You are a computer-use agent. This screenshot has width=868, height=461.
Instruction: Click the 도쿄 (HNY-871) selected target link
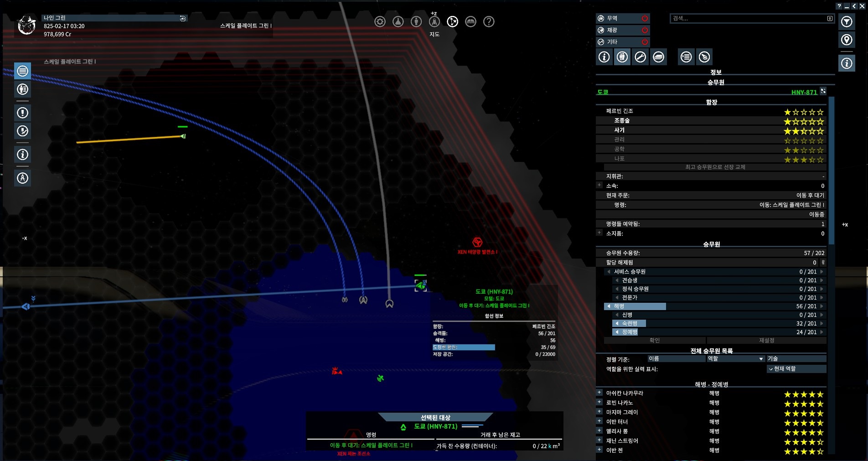435,426
